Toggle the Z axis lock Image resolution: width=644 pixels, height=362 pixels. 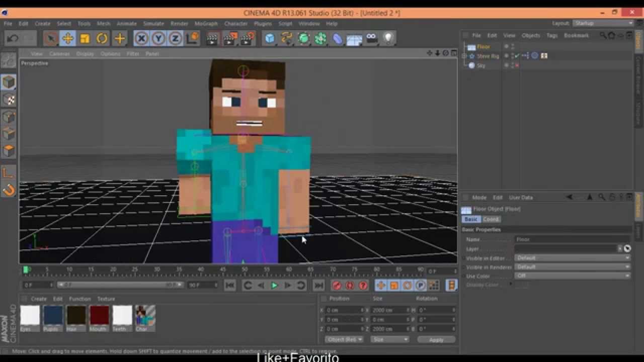pos(176,38)
